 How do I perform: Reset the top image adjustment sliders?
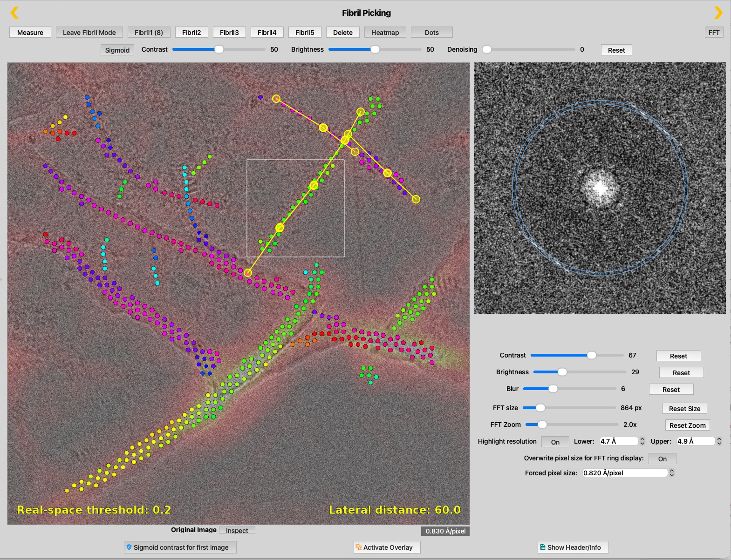click(616, 50)
